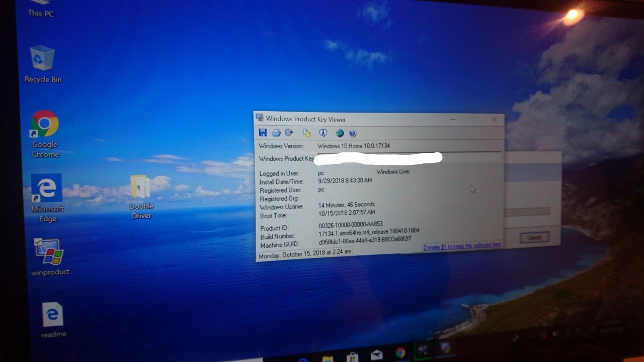Click the globe website toolbar icon

(340, 133)
